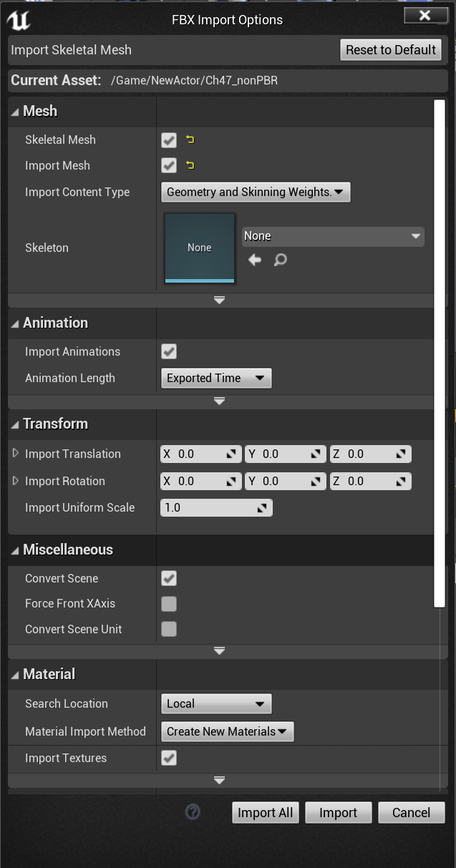Open Animation Length Exported Time dropdown

216,378
